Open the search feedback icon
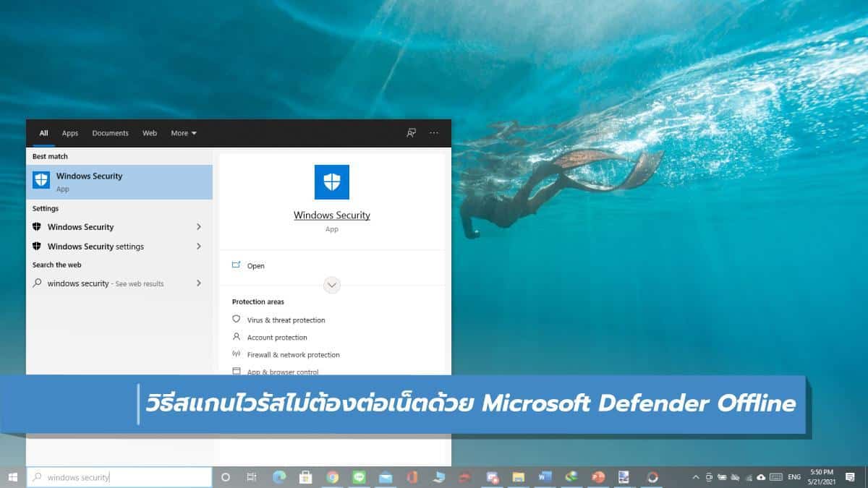The width and height of the screenshot is (868, 488). pos(411,133)
